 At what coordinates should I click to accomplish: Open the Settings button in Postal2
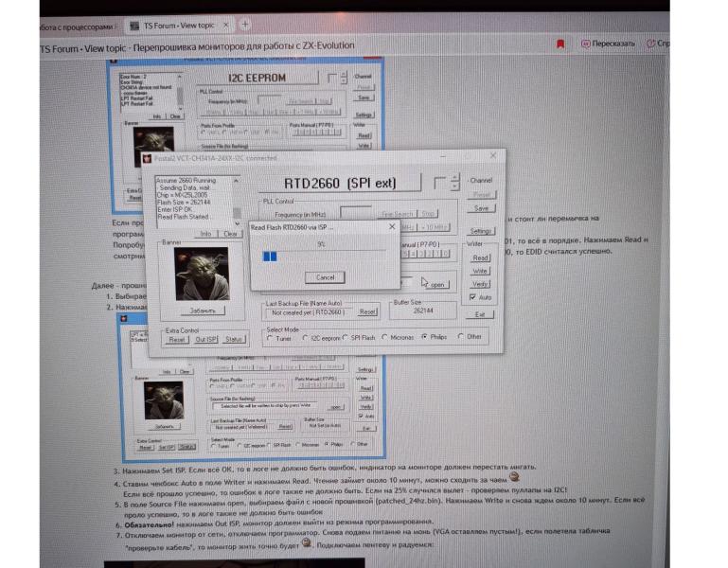click(481, 230)
